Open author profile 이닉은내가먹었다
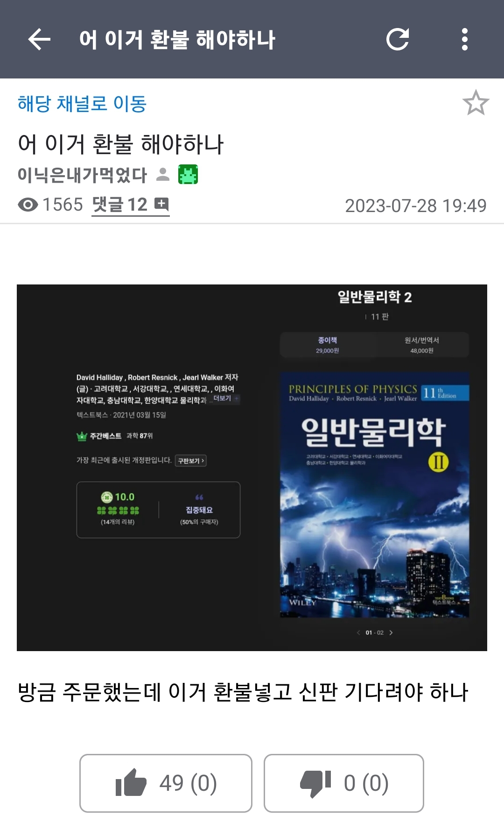The image size is (504, 816). pos(82,175)
